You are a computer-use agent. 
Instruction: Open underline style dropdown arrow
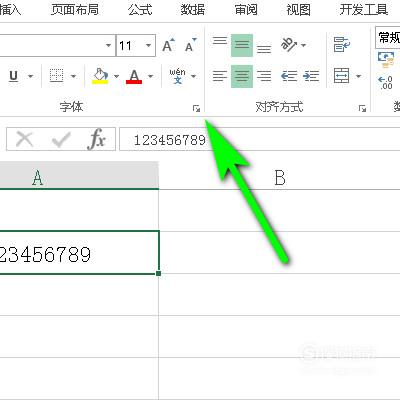click(x=30, y=76)
